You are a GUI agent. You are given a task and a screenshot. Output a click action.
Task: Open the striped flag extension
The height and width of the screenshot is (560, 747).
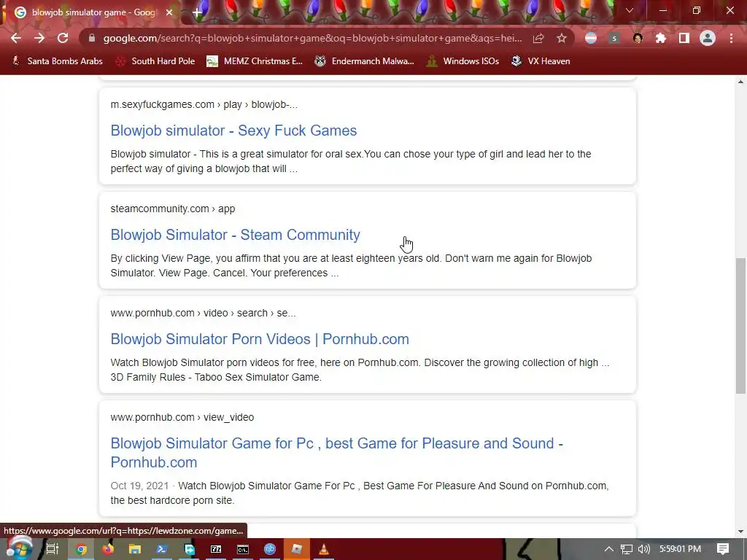tap(591, 38)
